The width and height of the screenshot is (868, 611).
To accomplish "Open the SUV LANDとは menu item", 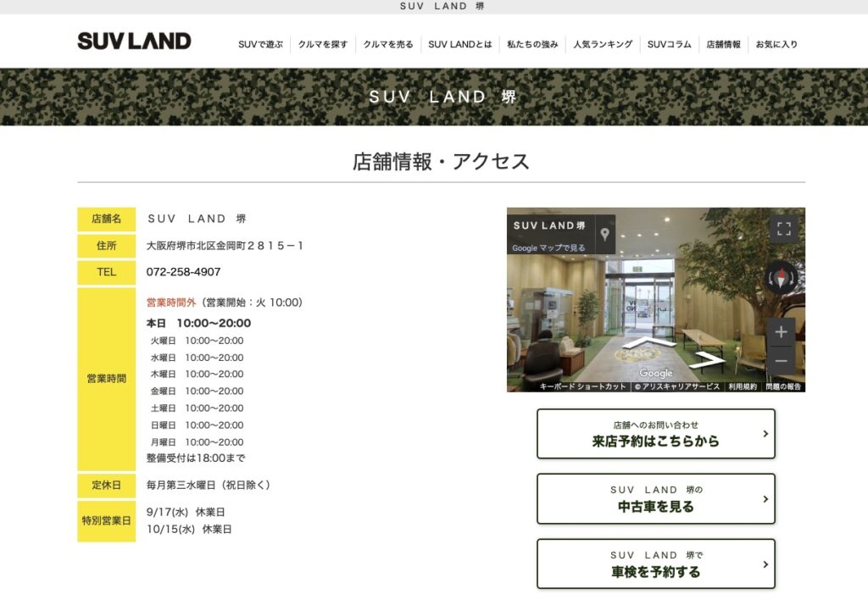I will tap(460, 44).
